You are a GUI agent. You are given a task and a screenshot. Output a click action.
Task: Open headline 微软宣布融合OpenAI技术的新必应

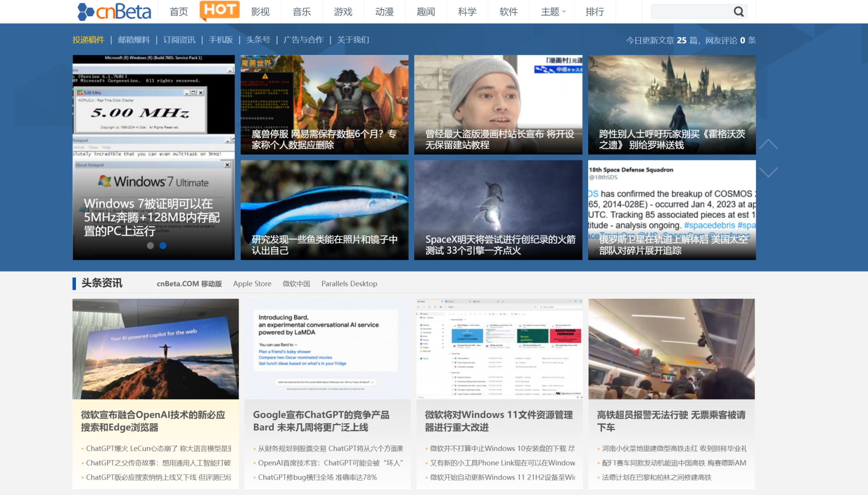[x=153, y=421]
